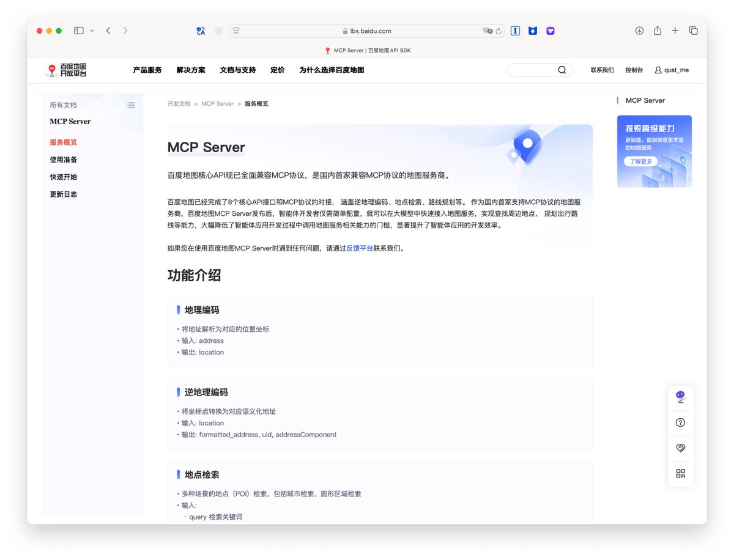Reload the current page
This screenshot has width=734, height=560.
click(499, 31)
